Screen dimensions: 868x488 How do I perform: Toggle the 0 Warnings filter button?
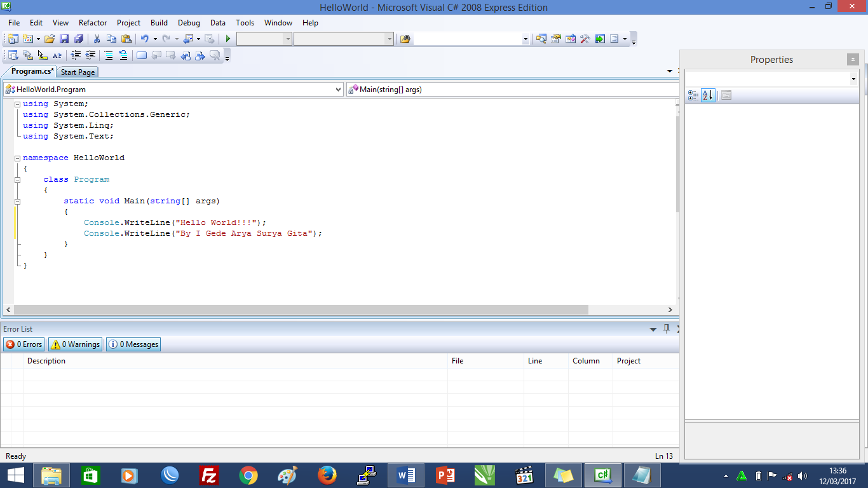(x=76, y=344)
